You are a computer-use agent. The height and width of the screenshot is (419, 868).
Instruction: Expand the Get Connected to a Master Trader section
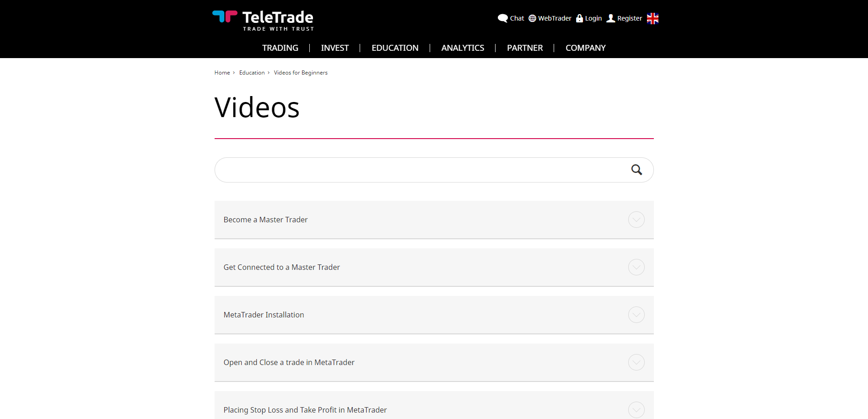point(636,267)
